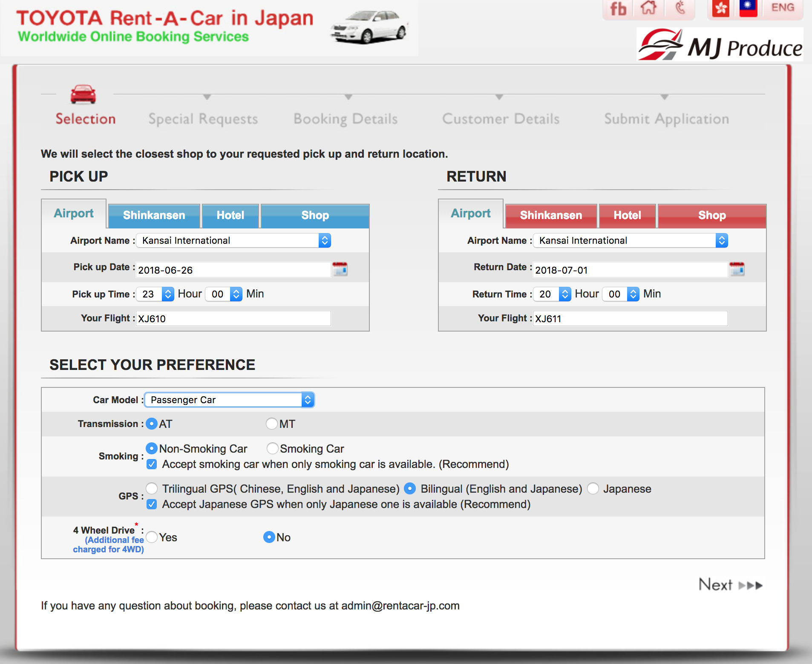812x664 pixels.
Task: Toggle Accept Japanese GPS checkbox
Action: (x=152, y=504)
